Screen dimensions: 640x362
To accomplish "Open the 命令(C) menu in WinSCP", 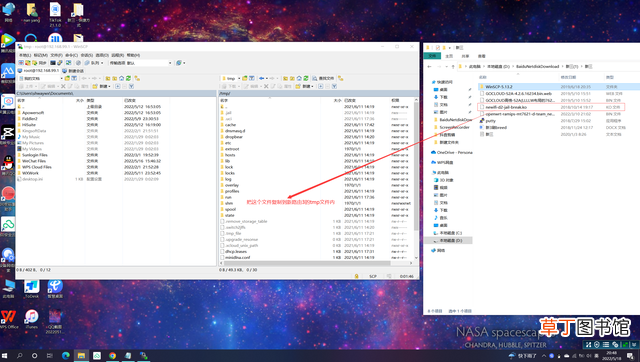I will [x=71, y=55].
